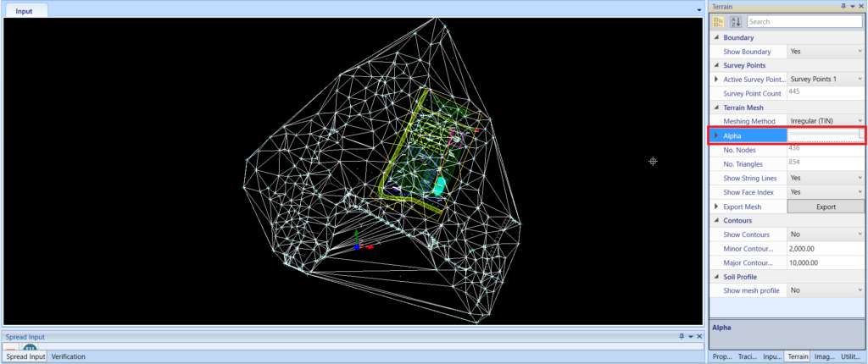The image size is (868, 364).
Task: Expand the Alpha property row
Action: tap(716, 135)
